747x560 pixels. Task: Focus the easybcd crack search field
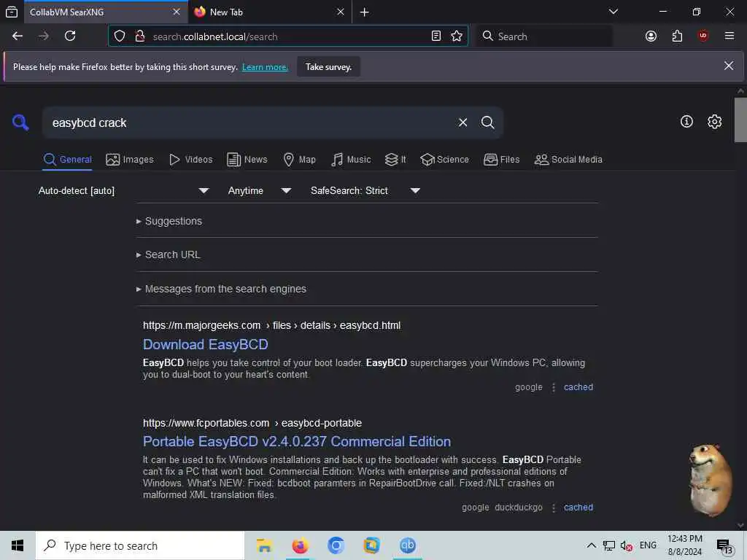point(248,122)
